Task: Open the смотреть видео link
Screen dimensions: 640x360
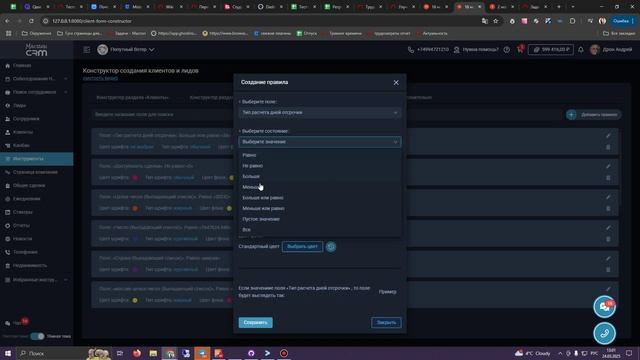Action: coord(100,78)
